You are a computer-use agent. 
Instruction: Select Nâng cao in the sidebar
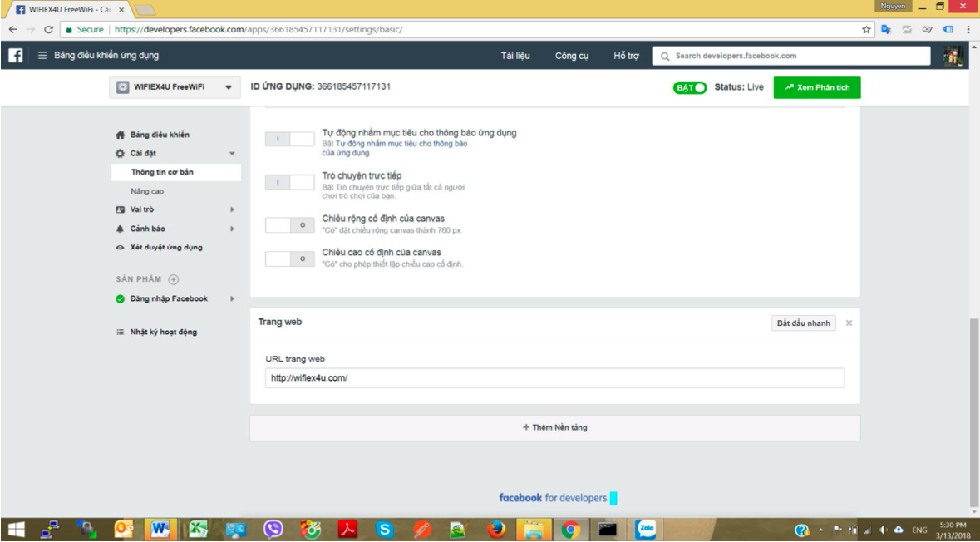(147, 191)
